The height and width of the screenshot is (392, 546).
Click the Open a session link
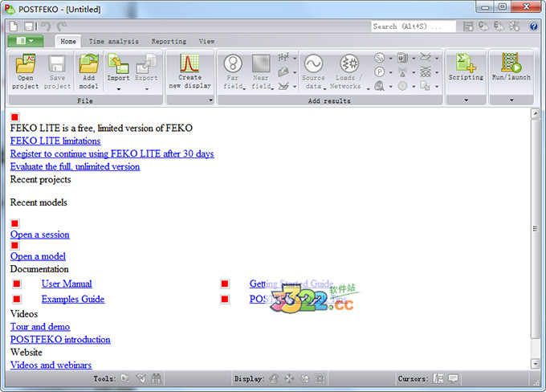tap(39, 235)
